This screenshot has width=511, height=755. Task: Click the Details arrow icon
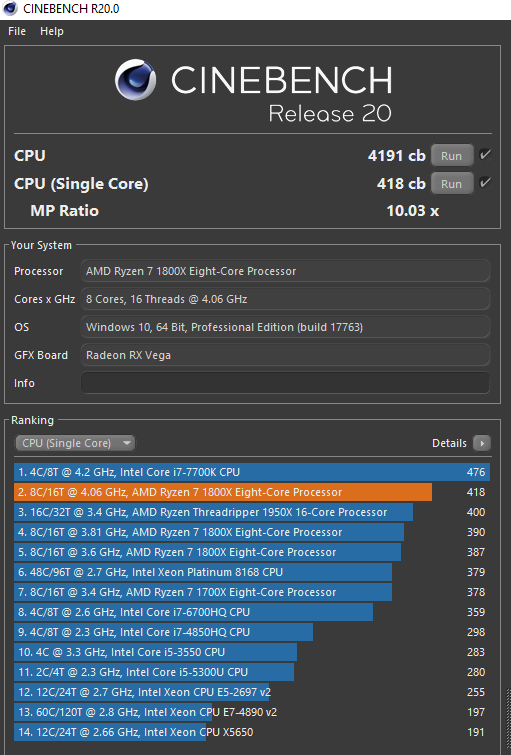pyautogui.click(x=482, y=443)
